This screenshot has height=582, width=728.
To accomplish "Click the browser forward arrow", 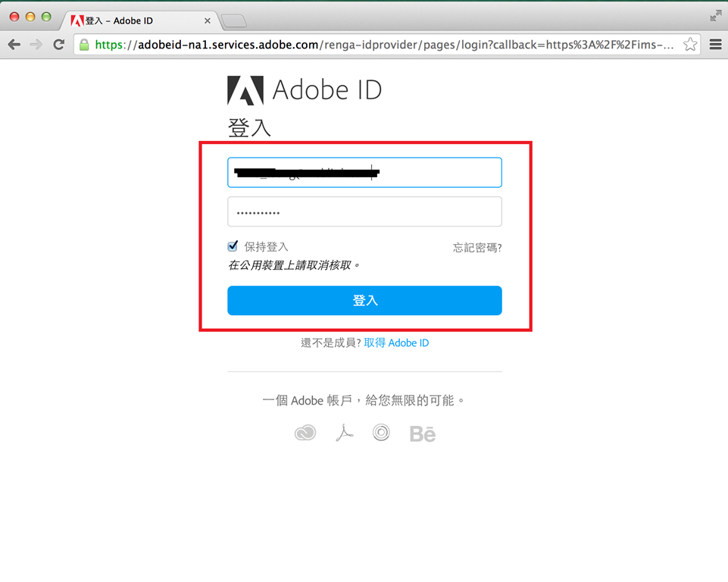I will (36, 45).
